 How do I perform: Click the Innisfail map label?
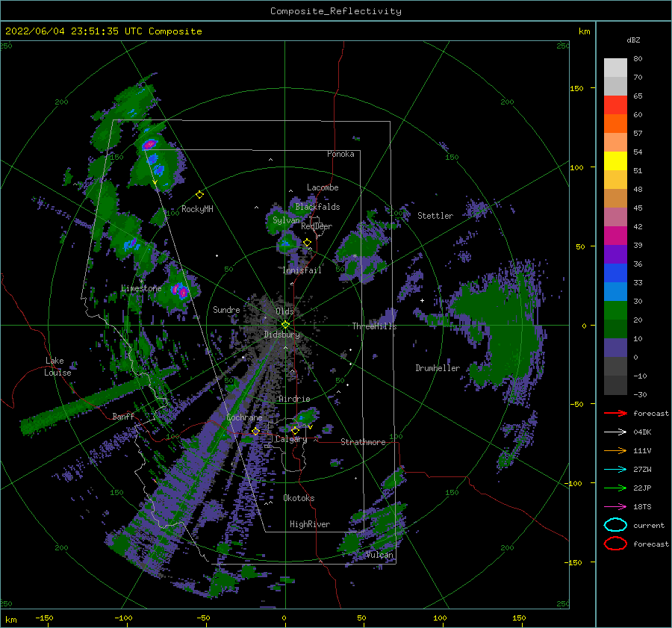[302, 270]
